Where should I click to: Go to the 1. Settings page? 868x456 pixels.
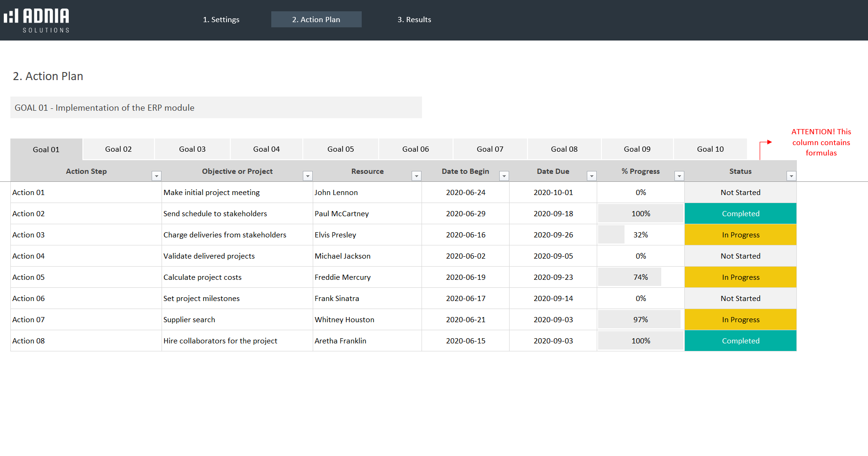coord(221,20)
